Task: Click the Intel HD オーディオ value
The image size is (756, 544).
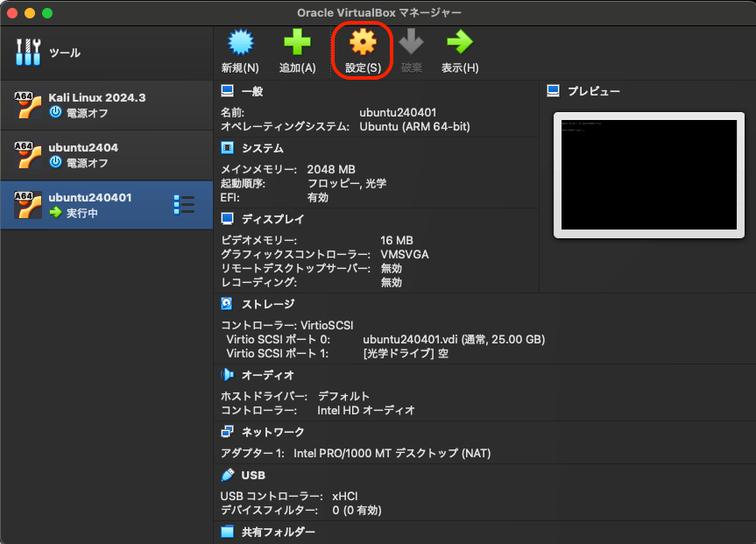Action: pyautogui.click(x=366, y=410)
